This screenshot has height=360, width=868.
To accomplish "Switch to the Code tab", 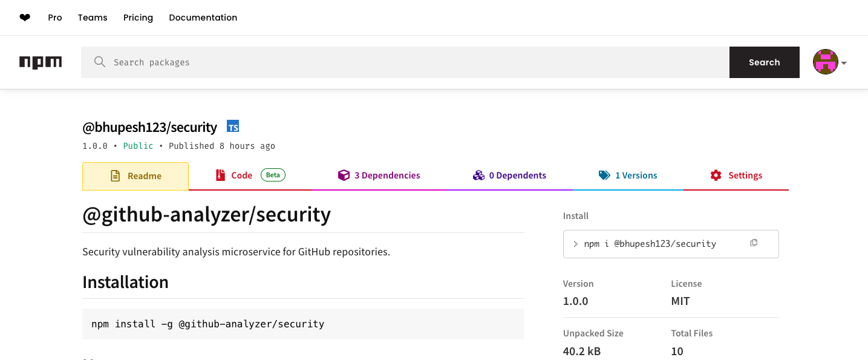I will tap(250, 175).
